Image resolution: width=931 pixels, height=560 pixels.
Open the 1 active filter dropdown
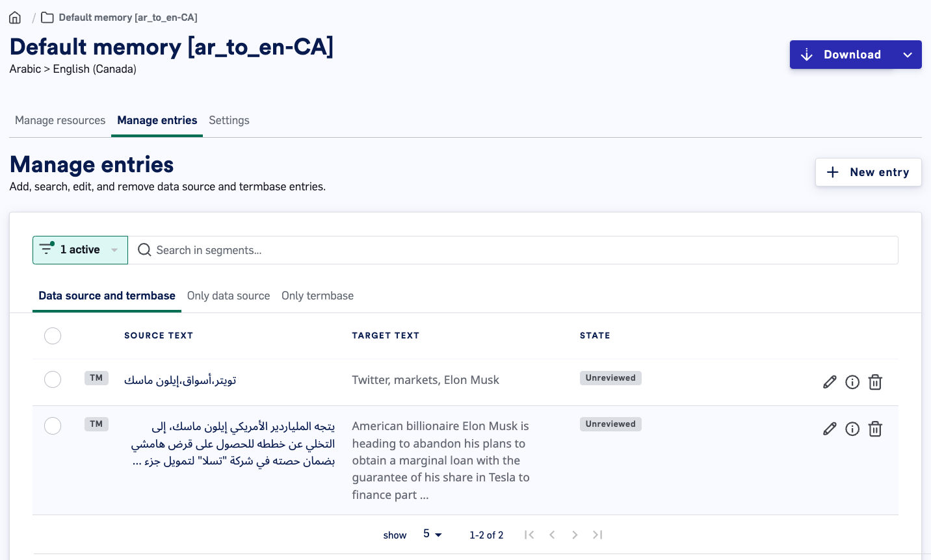click(x=80, y=250)
